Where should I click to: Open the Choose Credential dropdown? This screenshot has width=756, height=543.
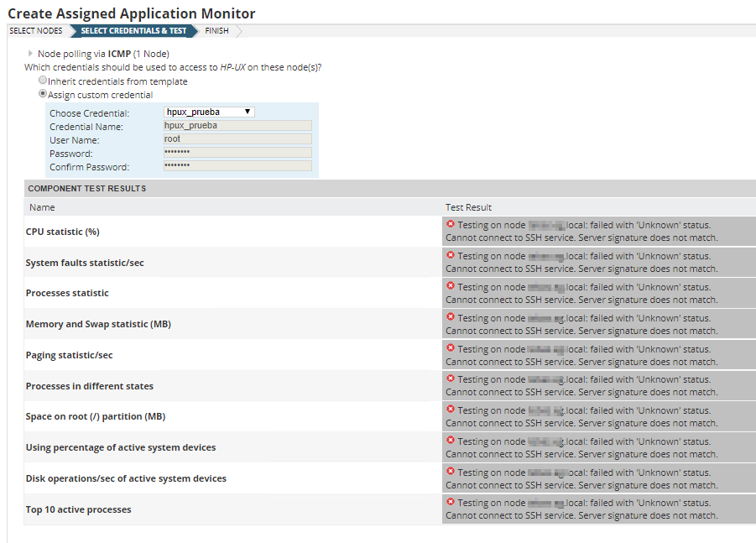pos(209,112)
